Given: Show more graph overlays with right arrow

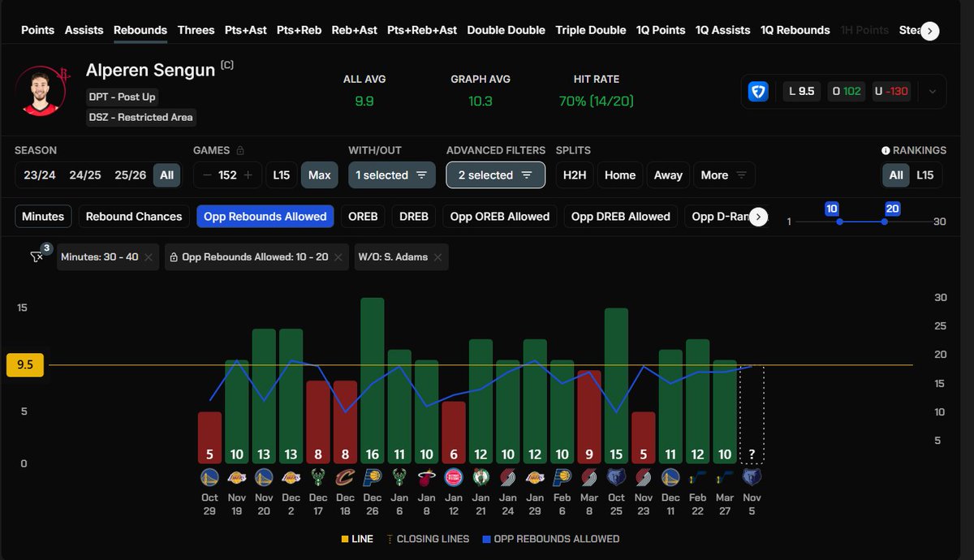Looking at the screenshot, I should point(758,217).
